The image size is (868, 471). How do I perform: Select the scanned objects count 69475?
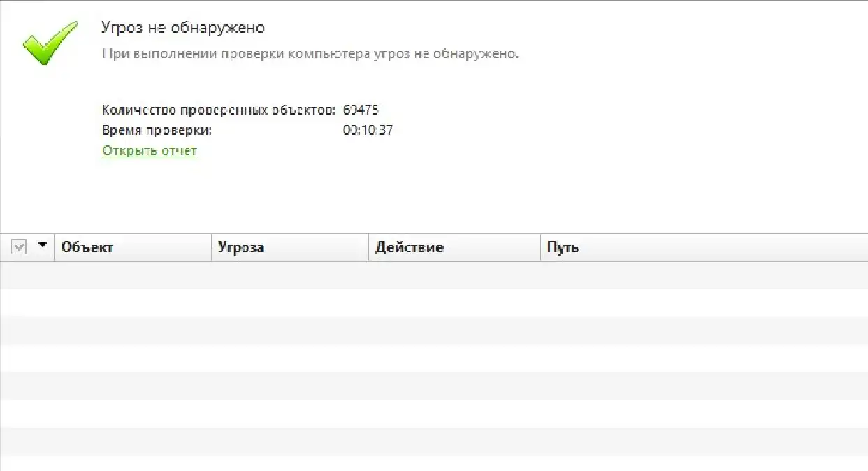361,110
